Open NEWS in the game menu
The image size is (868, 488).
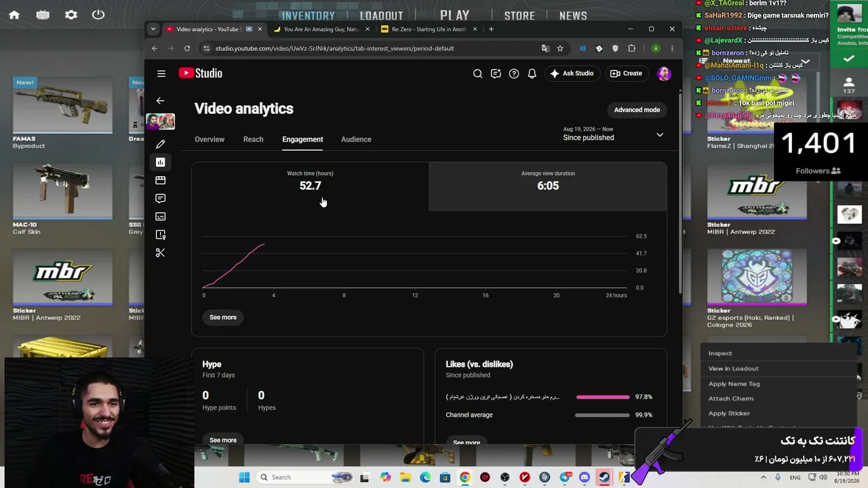573,16
